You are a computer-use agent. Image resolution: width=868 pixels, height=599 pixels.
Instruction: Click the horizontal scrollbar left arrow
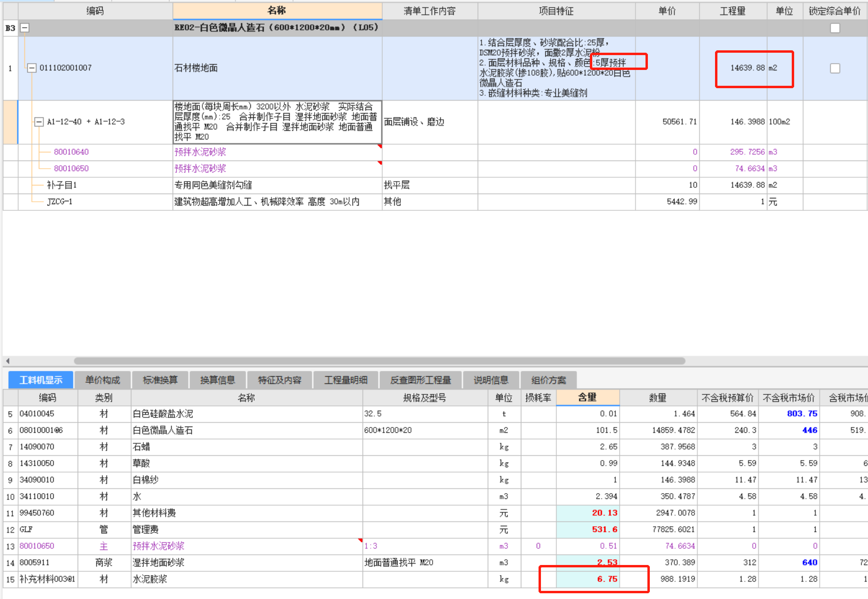pos(8,361)
